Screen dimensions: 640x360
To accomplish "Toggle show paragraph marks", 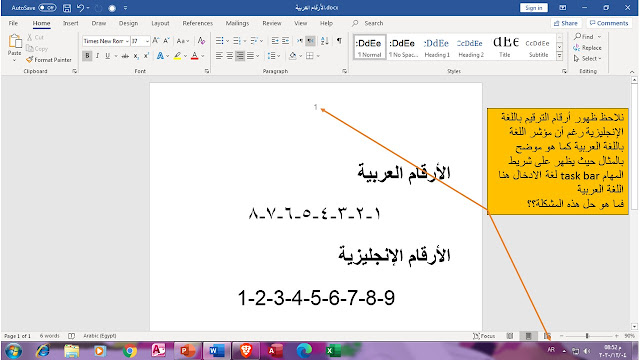I will tap(339, 41).
